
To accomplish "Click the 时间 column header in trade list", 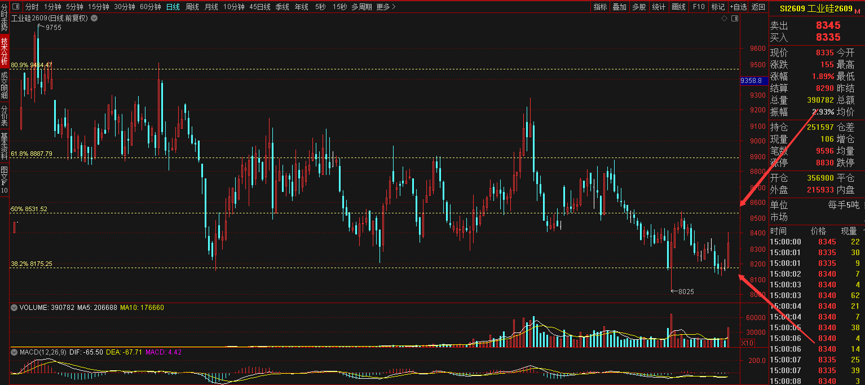I will tap(778, 231).
